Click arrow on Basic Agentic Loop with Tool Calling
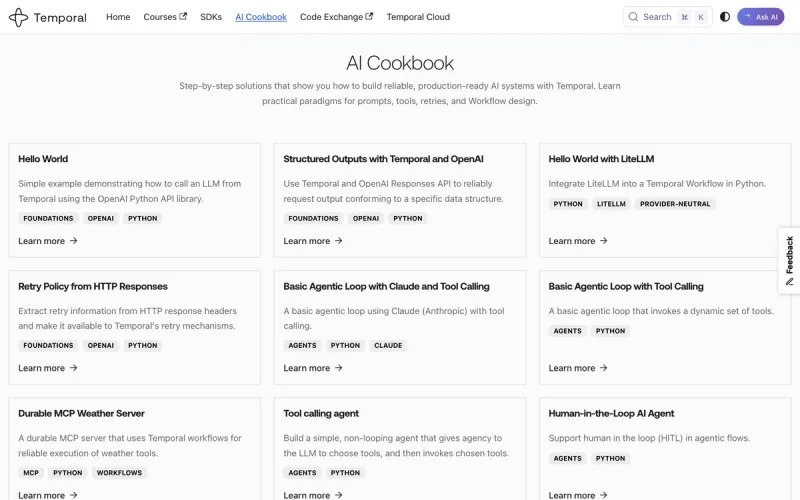 click(x=604, y=367)
